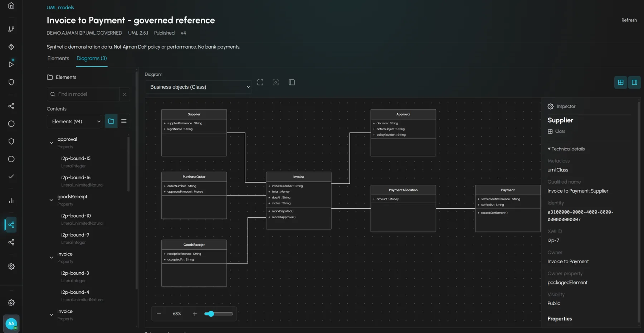Viewport: 644px width, 333px height.
Task: Select the GoodsReceipt class in diagram
Action: [x=194, y=263]
